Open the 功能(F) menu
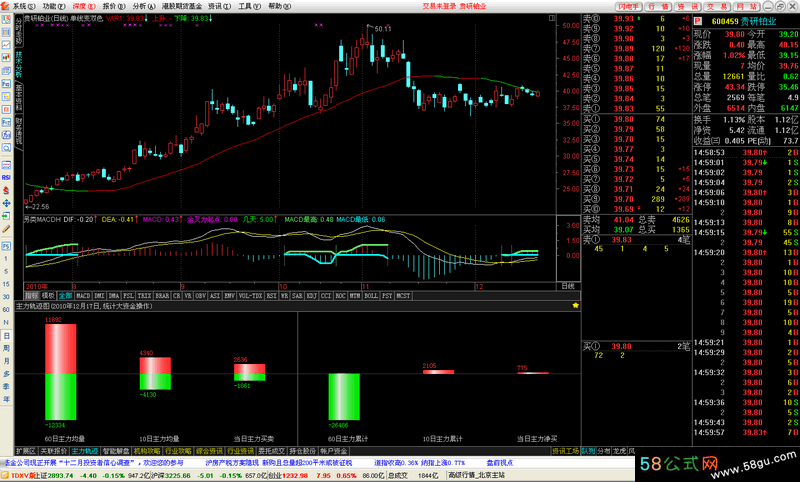 [x=54, y=6]
